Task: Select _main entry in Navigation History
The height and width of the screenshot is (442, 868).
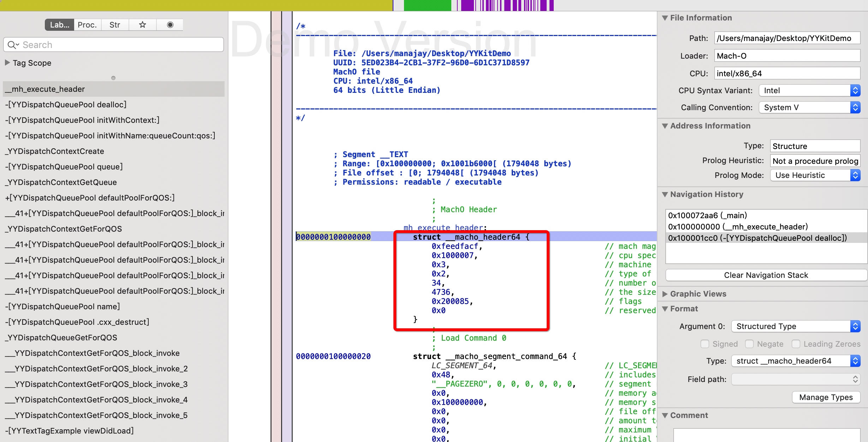Action: click(707, 215)
